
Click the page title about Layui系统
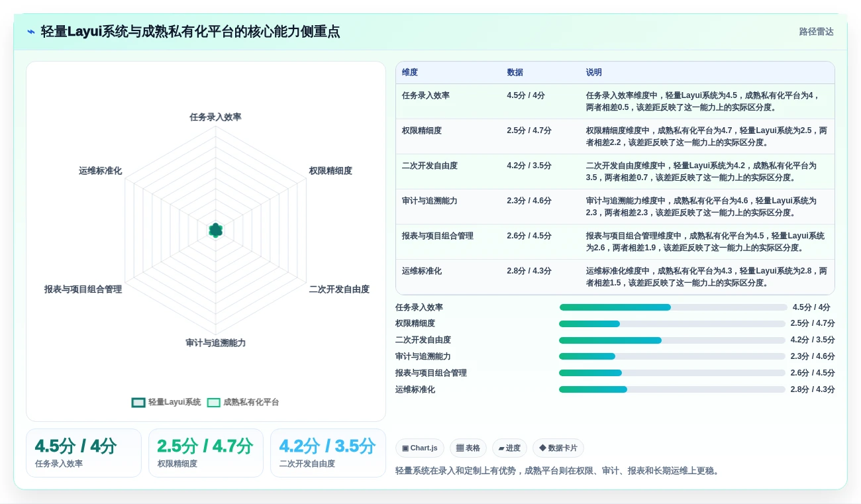tap(190, 32)
